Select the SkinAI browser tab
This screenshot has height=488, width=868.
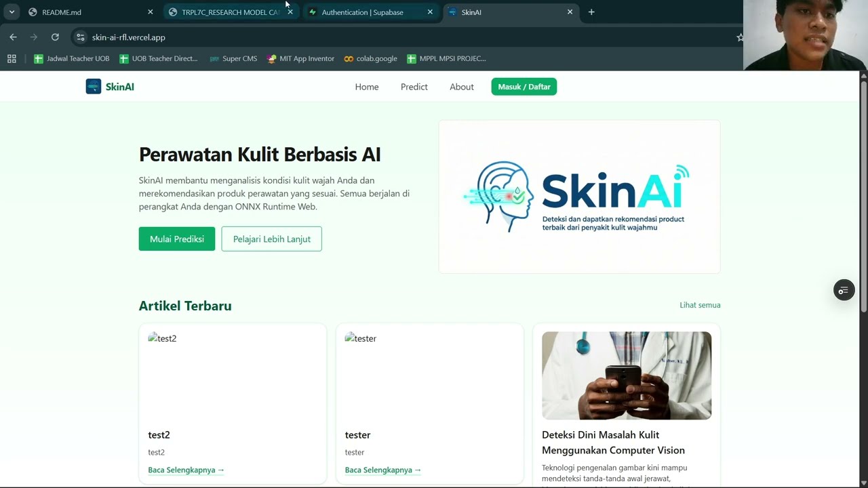pos(510,12)
